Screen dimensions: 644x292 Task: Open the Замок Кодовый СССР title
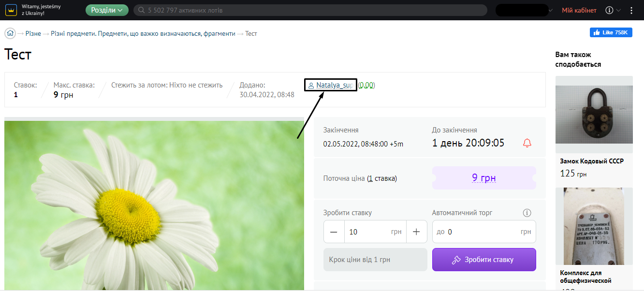tap(591, 161)
